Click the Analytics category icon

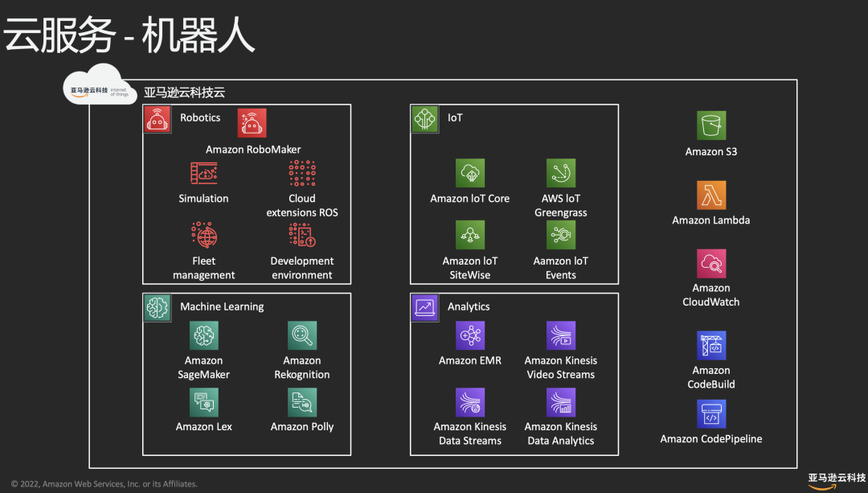click(425, 307)
